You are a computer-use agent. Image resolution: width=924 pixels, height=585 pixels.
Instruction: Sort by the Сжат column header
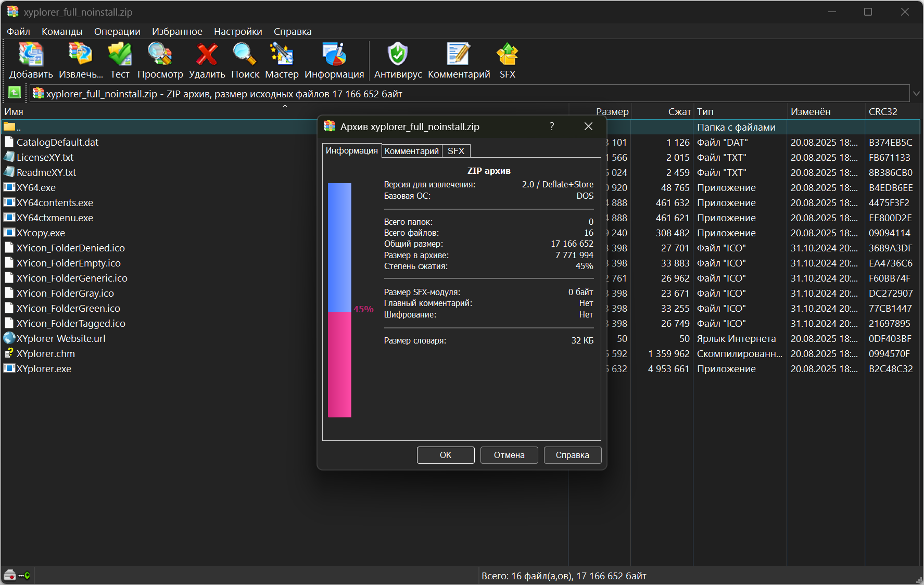click(662, 111)
